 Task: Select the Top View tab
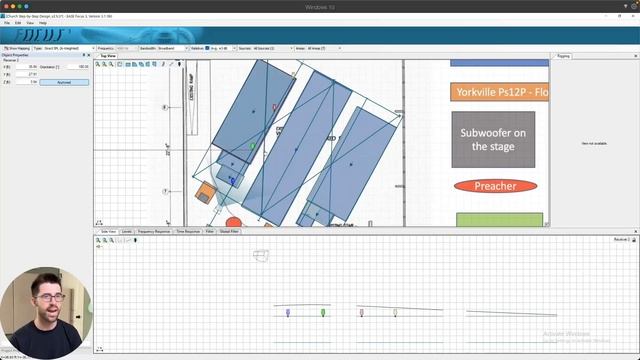point(108,56)
